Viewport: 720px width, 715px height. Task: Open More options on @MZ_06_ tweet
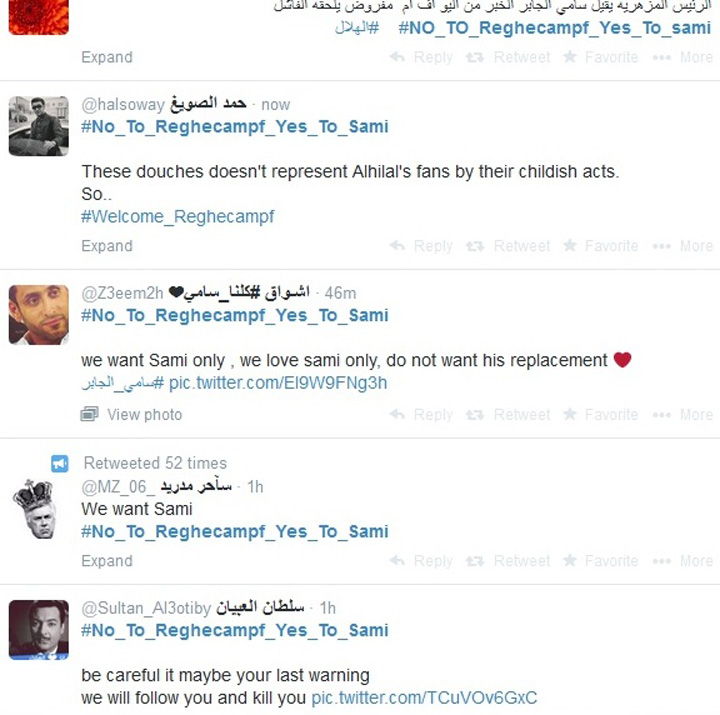pos(682,561)
